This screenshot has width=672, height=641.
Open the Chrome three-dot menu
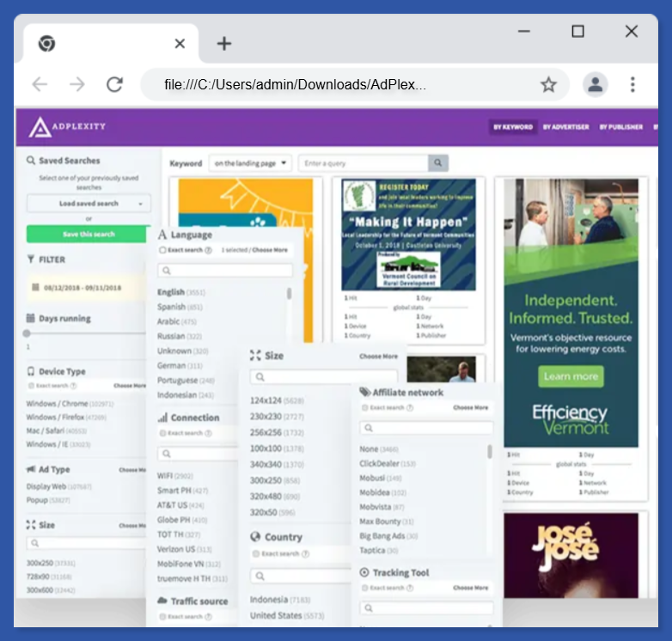[x=632, y=84]
